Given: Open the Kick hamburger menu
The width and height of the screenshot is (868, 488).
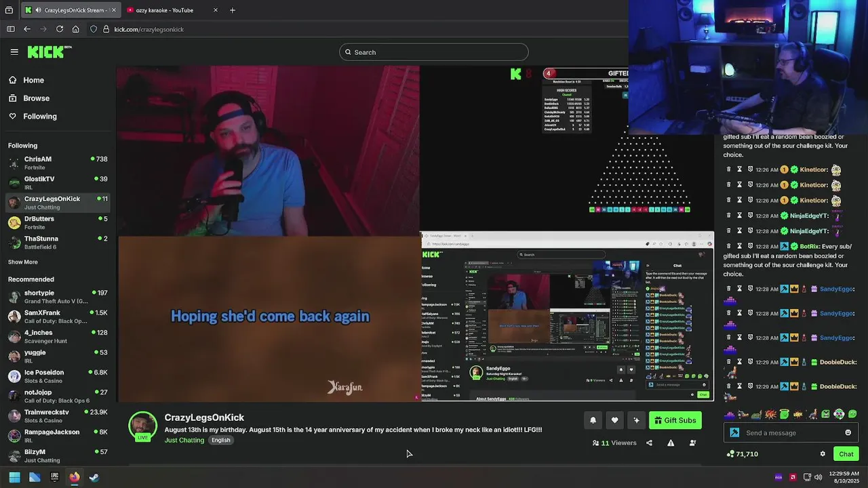Looking at the screenshot, I should click(x=14, y=52).
